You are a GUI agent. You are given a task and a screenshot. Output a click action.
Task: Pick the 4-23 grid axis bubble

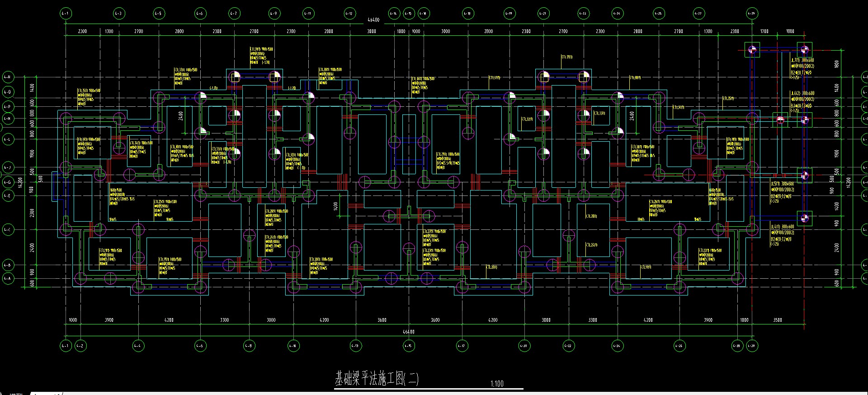[x=583, y=14]
